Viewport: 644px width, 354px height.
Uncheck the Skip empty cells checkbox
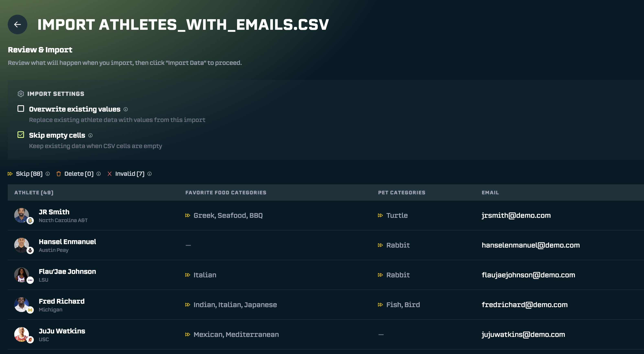tap(21, 135)
